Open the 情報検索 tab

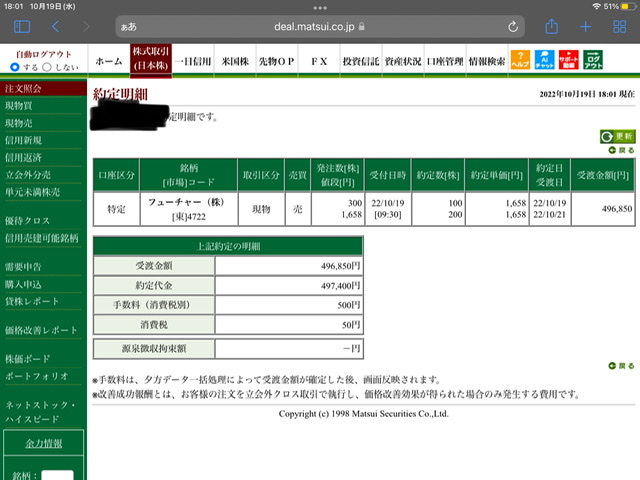487,61
